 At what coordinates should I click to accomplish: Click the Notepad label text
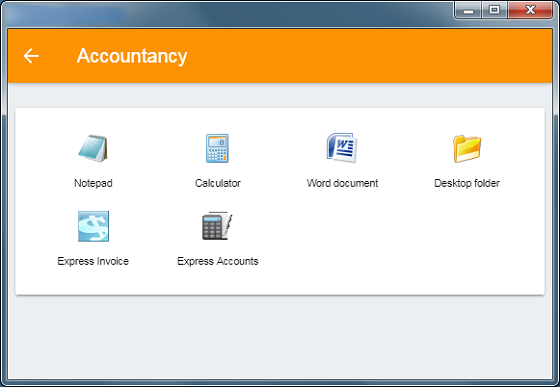tap(93, 183)
